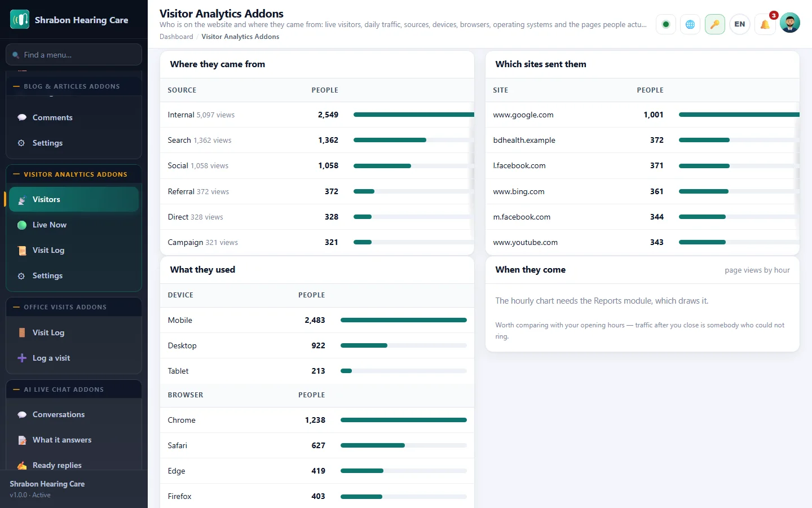Image resolution: width=812 pixels, height=508 pixels.
Task: Select the bdhealth.example site row
Action: click(642, 140)
